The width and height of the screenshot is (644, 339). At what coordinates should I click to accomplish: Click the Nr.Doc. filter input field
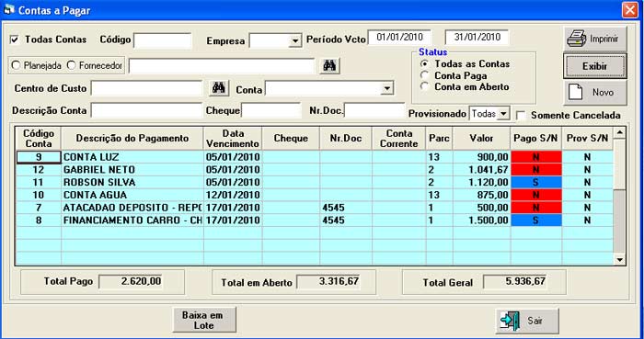pos(374,110)
